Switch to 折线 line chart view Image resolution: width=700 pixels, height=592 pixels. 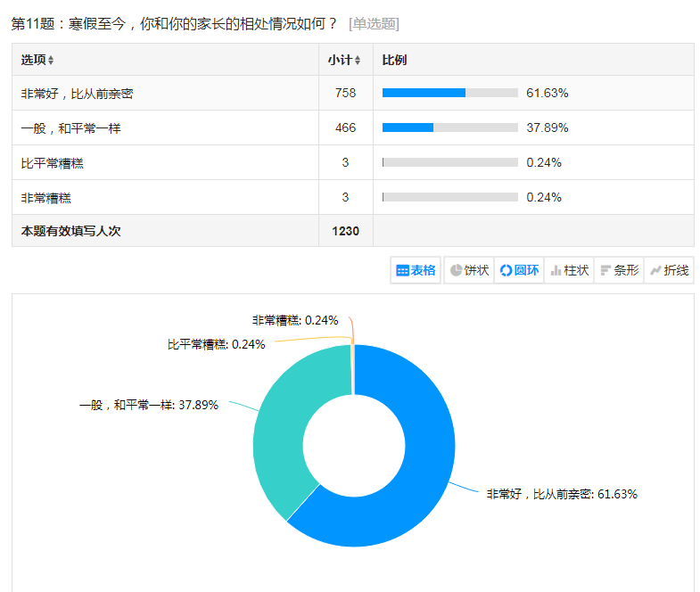coord(669,270)
